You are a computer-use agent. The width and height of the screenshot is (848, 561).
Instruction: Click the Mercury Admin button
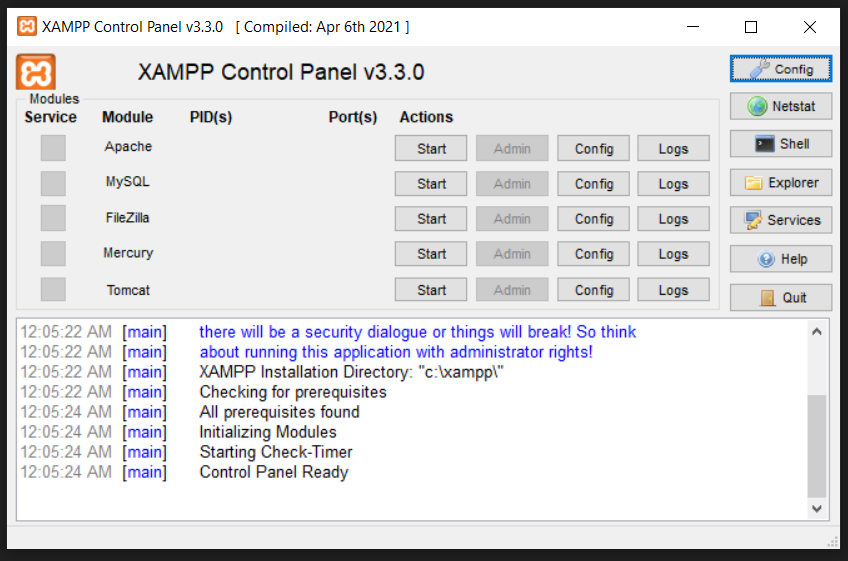tap(512, 253)
